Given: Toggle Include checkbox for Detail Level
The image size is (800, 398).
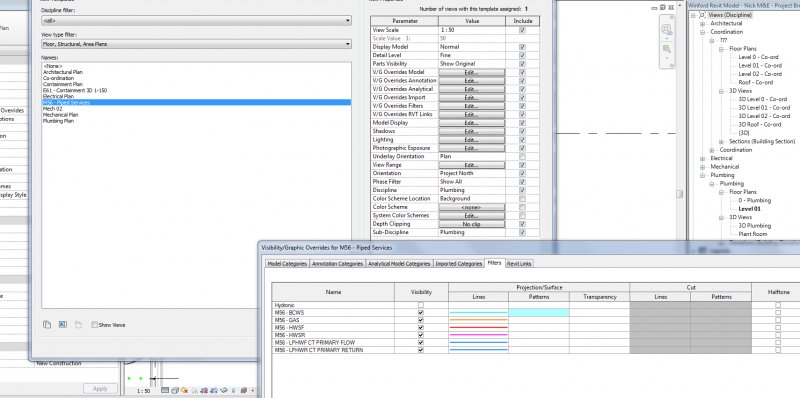Looking at the screenshot, I should tap(522, 55).
